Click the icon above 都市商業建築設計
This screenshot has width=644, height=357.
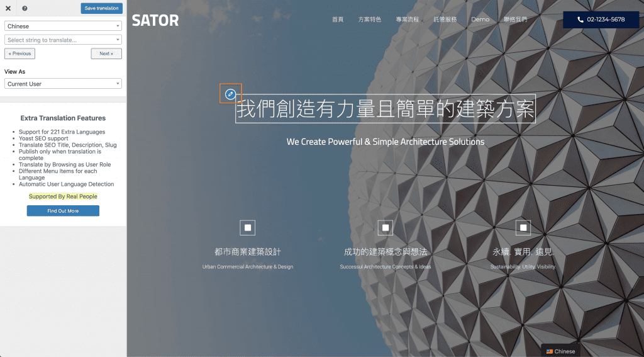tap(248, 228)
